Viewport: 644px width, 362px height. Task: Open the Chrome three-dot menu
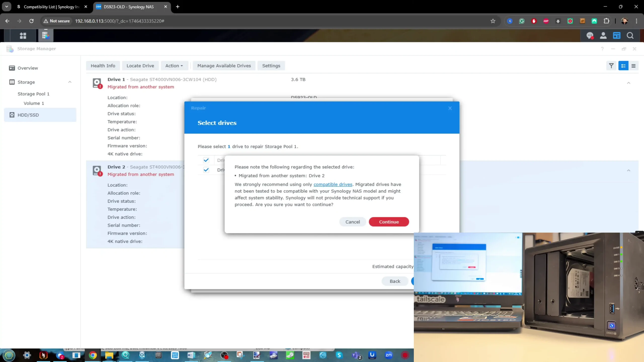pos(637,21)
